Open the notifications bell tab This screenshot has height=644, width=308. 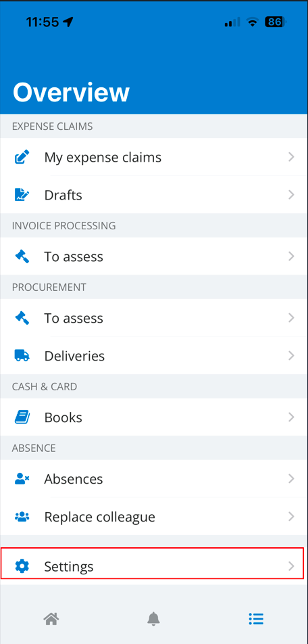(x=154, y=618)
